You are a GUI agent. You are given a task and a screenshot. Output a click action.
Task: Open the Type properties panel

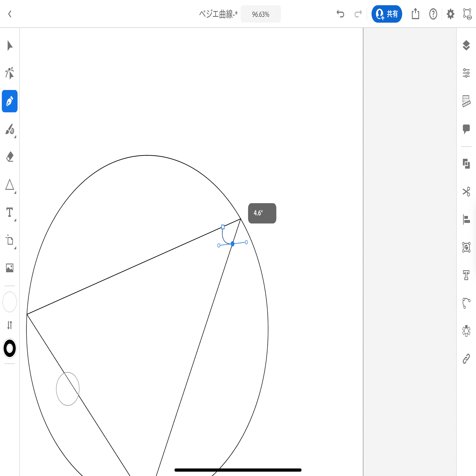point(466,275)
